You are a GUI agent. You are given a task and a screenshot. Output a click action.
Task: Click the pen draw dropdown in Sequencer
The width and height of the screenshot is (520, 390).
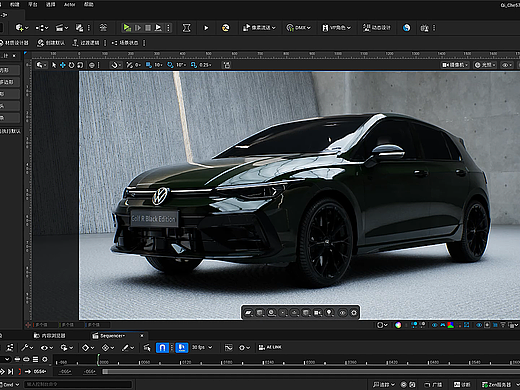click(128, 348)
